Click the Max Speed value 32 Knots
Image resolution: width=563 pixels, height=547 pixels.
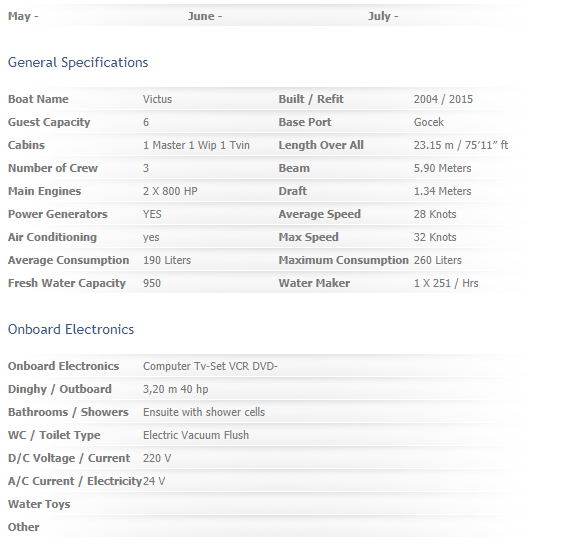pos(435,237)
